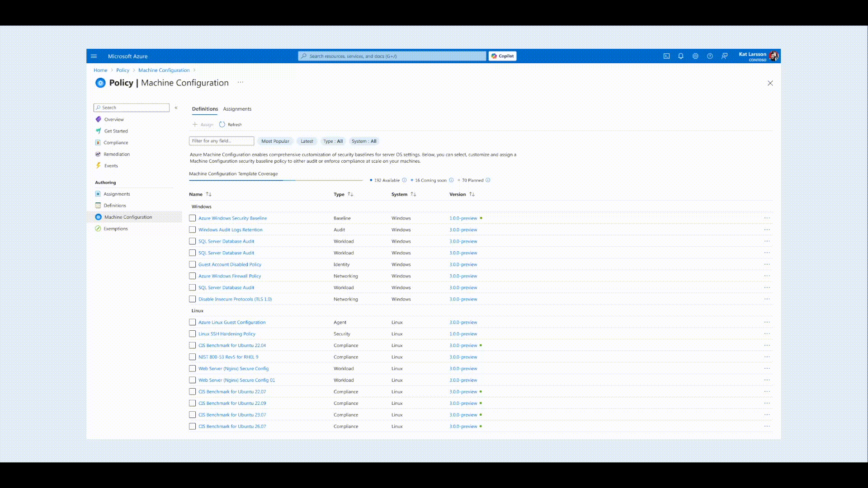Screen dimensions: 868x488
Task: Collapse the left navigation pane
Action: tap(176, 108)
